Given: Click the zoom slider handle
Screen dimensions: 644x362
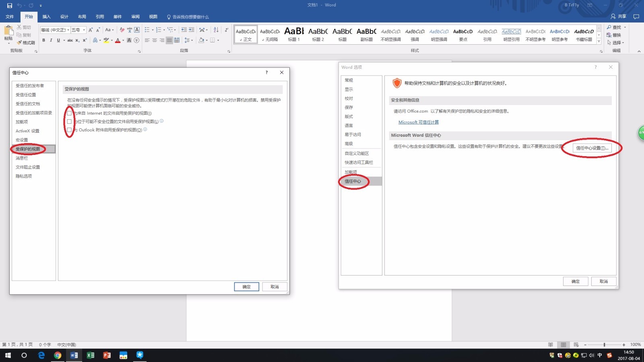Looking at the screenshot, I should (x=604, y=345).
